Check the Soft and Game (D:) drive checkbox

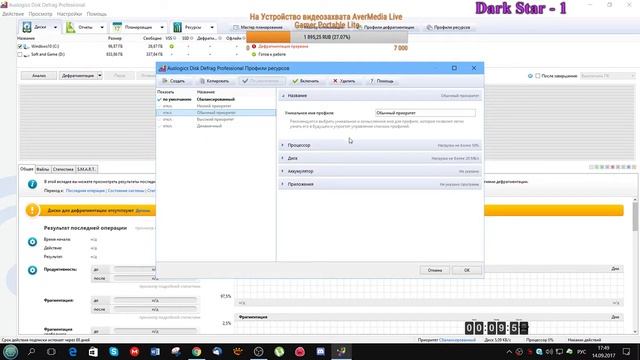(20, 54)
